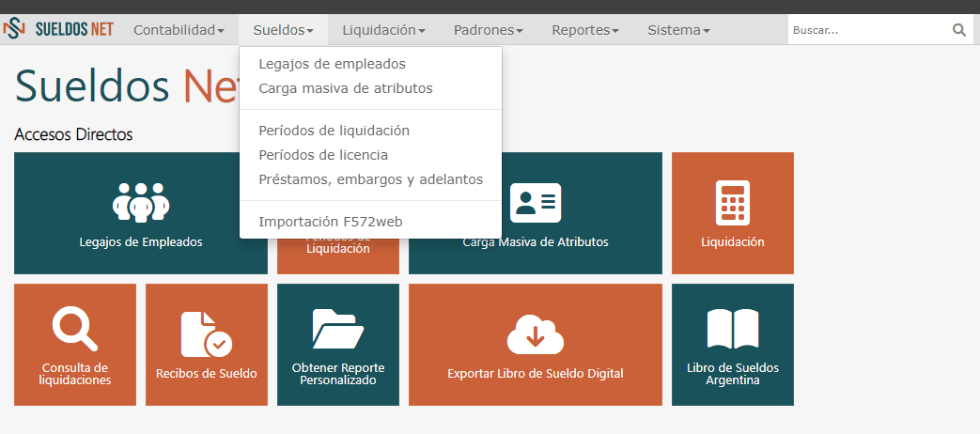The height and width of the screenshot is (434, 980).
Task: Click the Liquidación calculator icon
Action: tap(733, 202)
